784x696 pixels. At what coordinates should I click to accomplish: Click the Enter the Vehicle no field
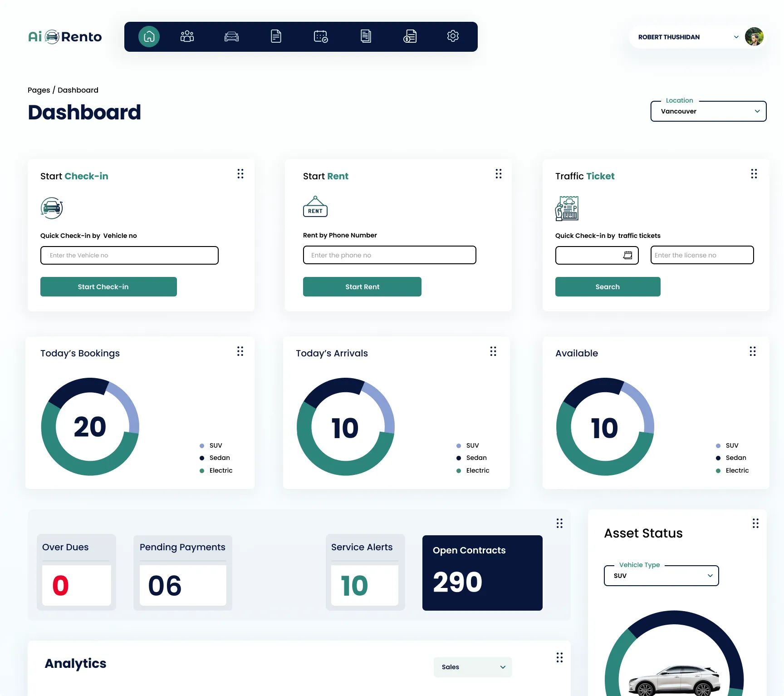point(129,255)
